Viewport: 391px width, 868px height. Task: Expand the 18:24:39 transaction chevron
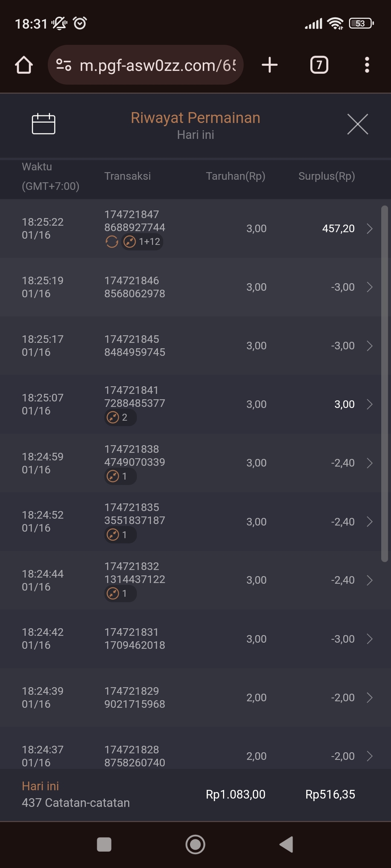pos(369,698)
